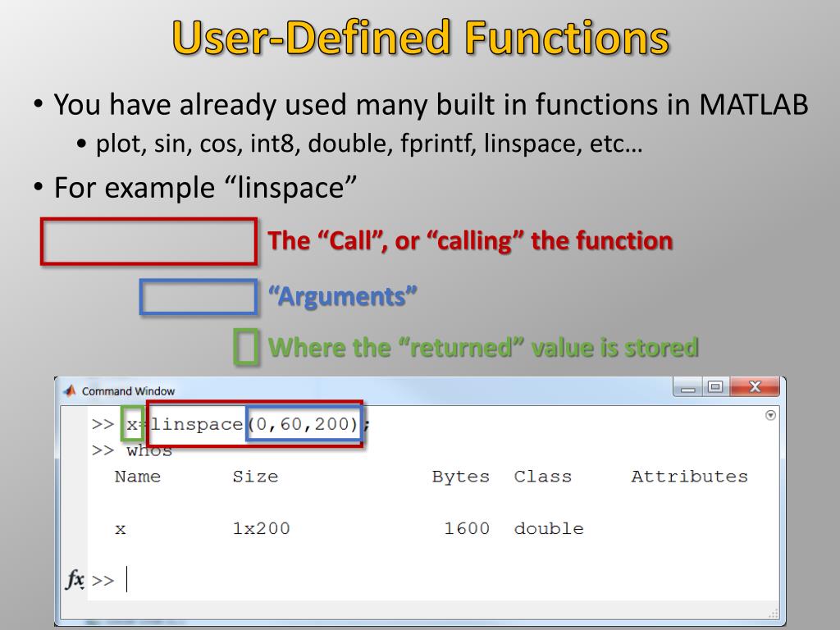The height and width of the screenshot is (630, 840).
Task: Click the 'Class' column header
Action: click(543, 477)
